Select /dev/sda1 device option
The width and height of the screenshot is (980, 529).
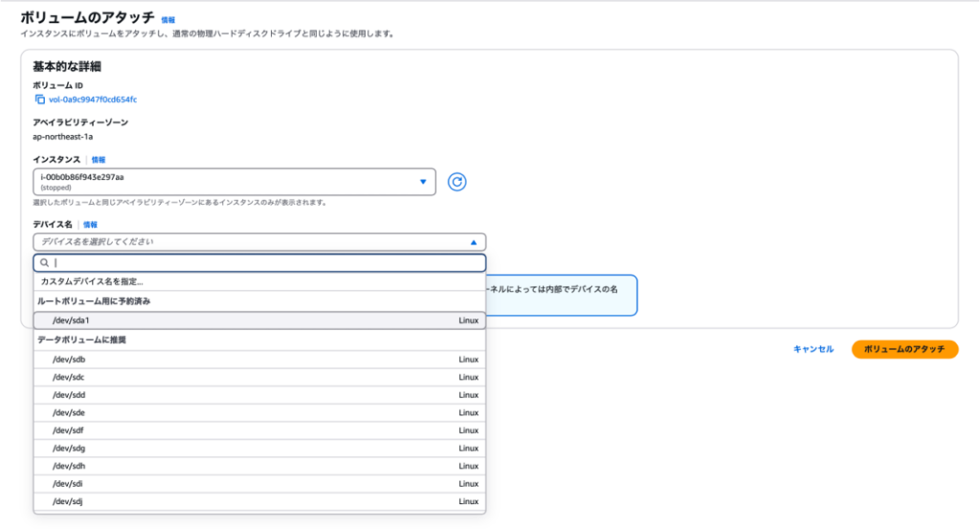click(259, 320)
